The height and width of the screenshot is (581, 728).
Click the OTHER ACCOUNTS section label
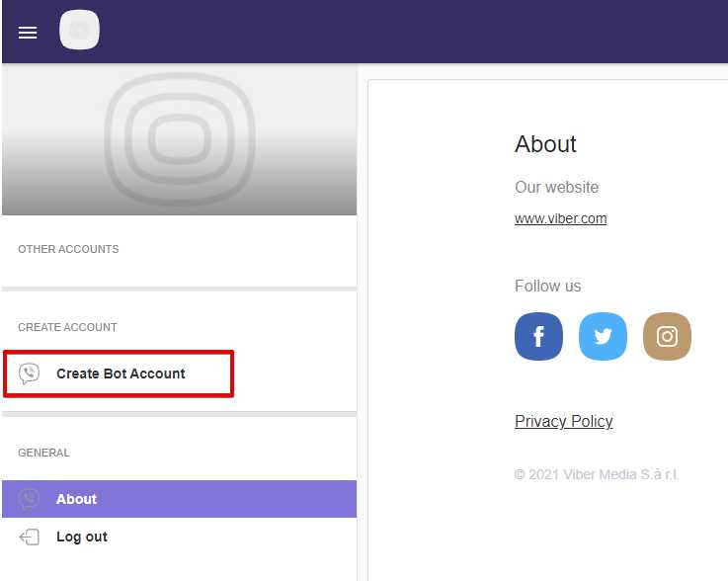[68, 249]
